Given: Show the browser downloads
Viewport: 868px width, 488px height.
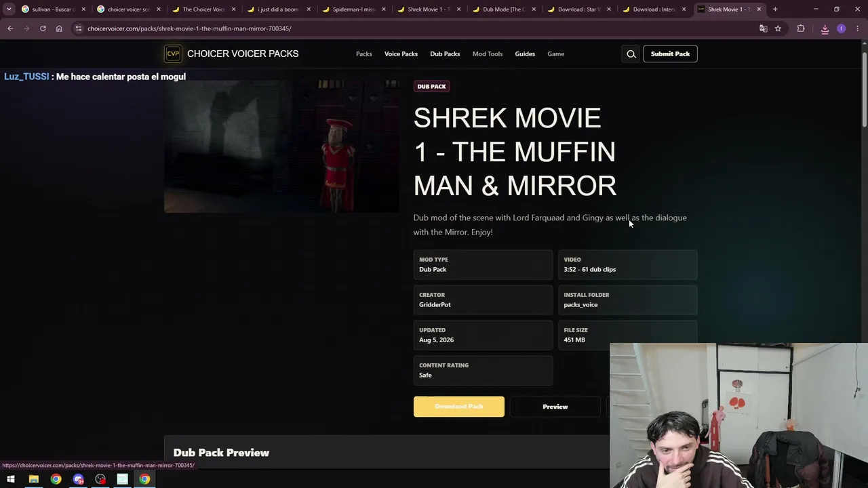Looking at the screenshot, I should click(x=825, y=28).
